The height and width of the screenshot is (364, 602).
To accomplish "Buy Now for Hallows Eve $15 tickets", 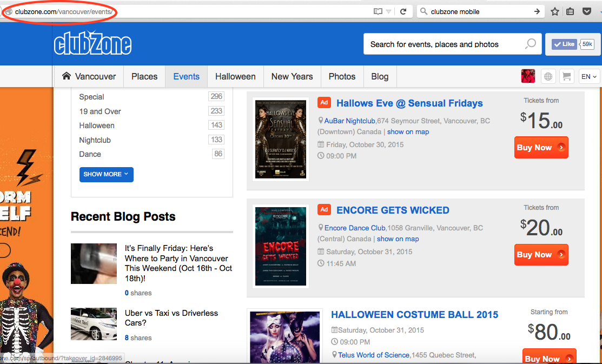I will tap(541, 148).
